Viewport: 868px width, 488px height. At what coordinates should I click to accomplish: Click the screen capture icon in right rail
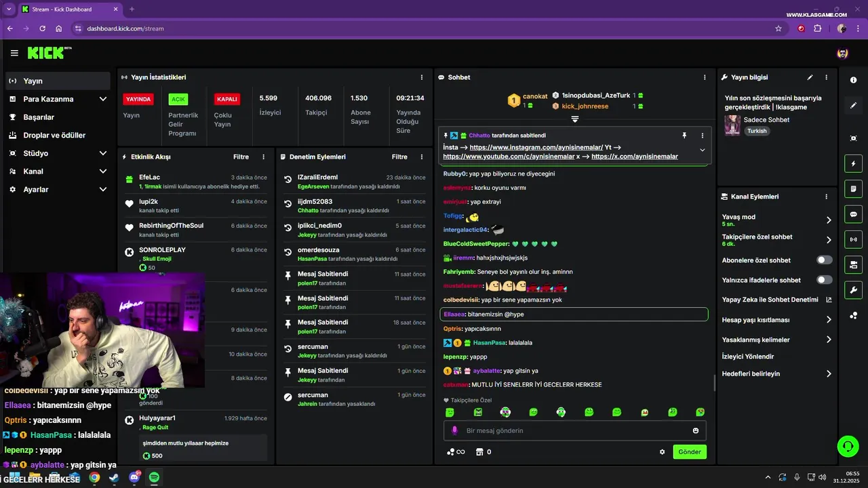pyautogui.click(x=853, y=138)
